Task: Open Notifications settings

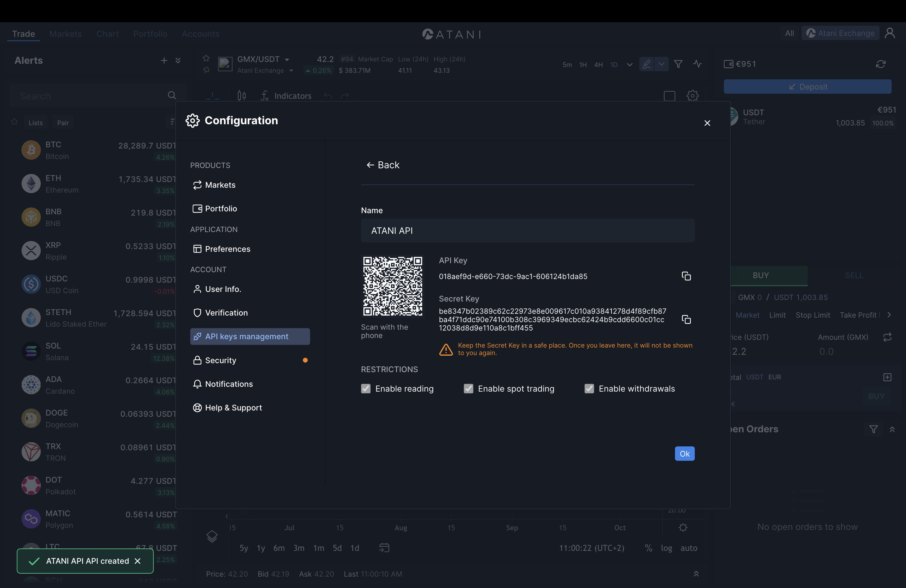Action: (x=250, y=384)
